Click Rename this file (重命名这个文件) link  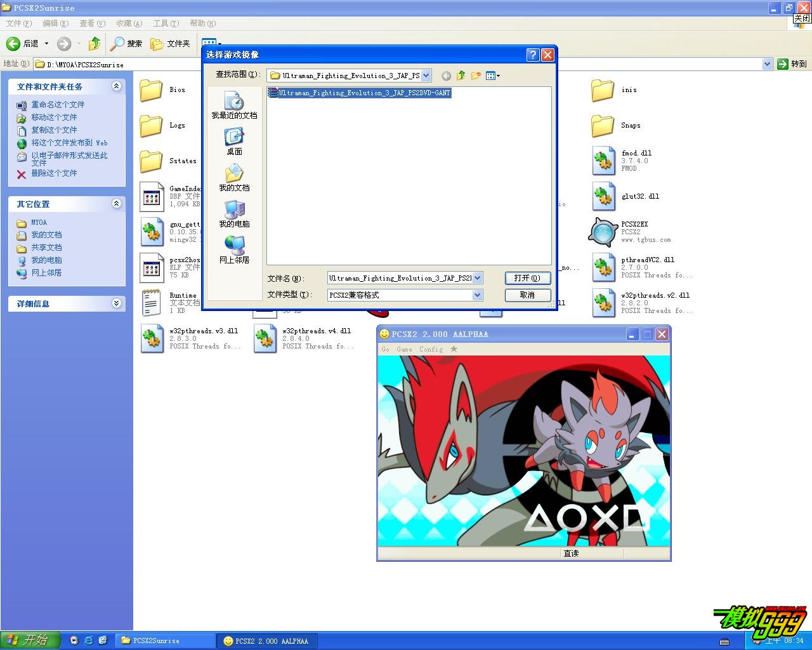[58, 105]
